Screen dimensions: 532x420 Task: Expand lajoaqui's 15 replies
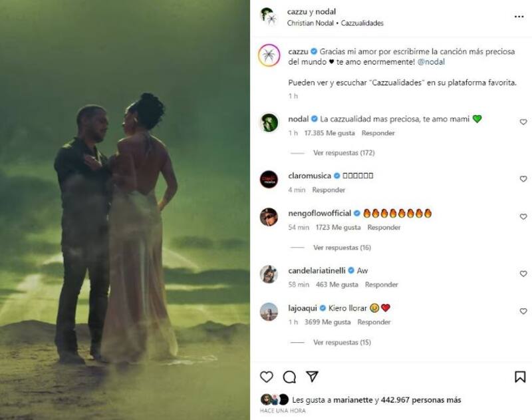click(342, 342)
